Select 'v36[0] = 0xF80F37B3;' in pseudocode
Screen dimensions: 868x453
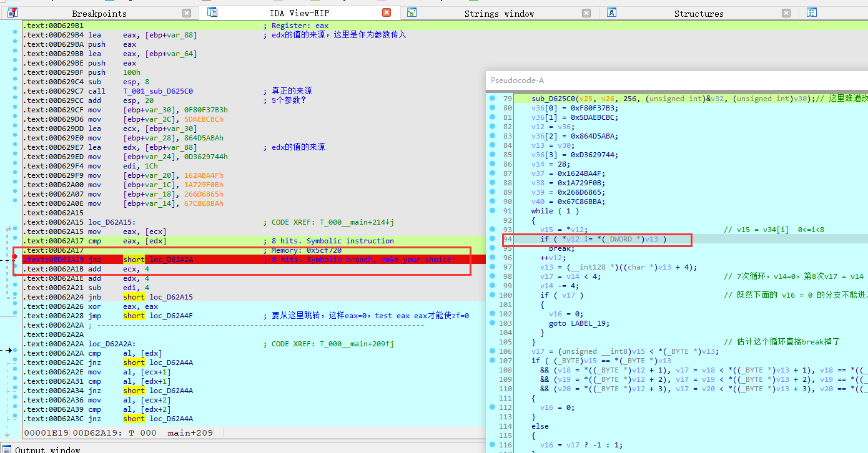[x=574, y=108]
